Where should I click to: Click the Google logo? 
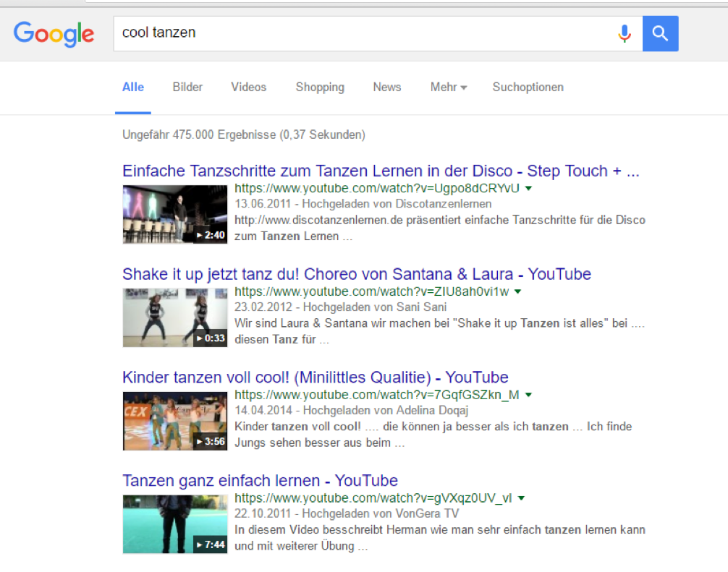[54, 33]
